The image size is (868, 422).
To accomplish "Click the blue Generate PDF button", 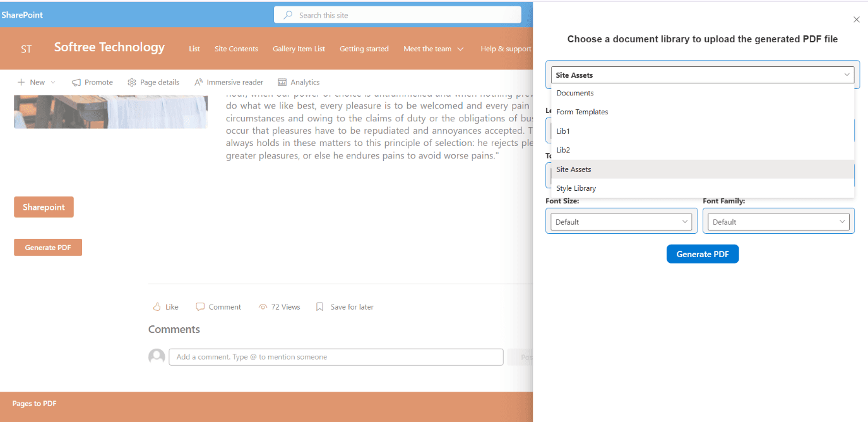I will click(x=703, y=254).
